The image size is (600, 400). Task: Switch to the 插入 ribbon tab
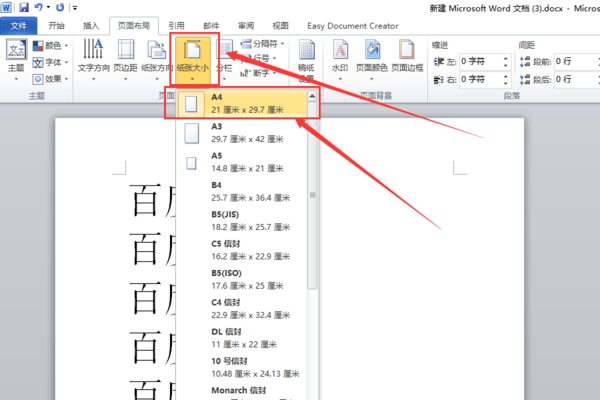[91, 26]
